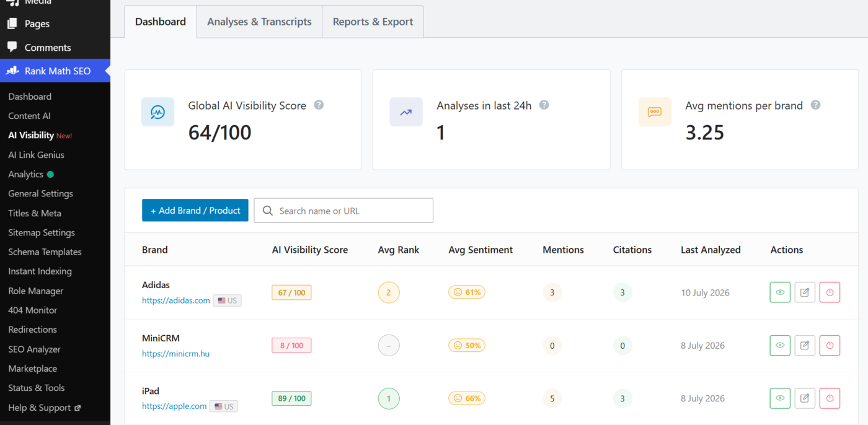Click the Global AI Visibility Score pulse icon
Screen dimensions: 868x425
click(x=157, y=112)
